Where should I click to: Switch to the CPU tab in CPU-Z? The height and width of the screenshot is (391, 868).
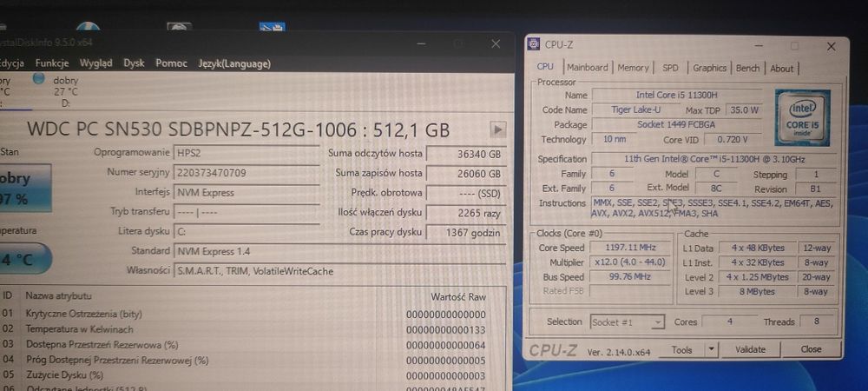pyautogui.click(x=545, y=66)
